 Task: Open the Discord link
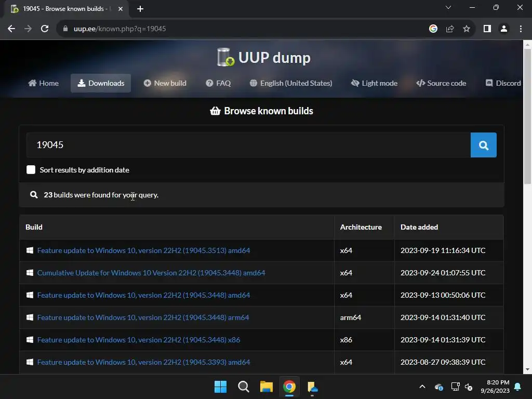tap(503, 83)
